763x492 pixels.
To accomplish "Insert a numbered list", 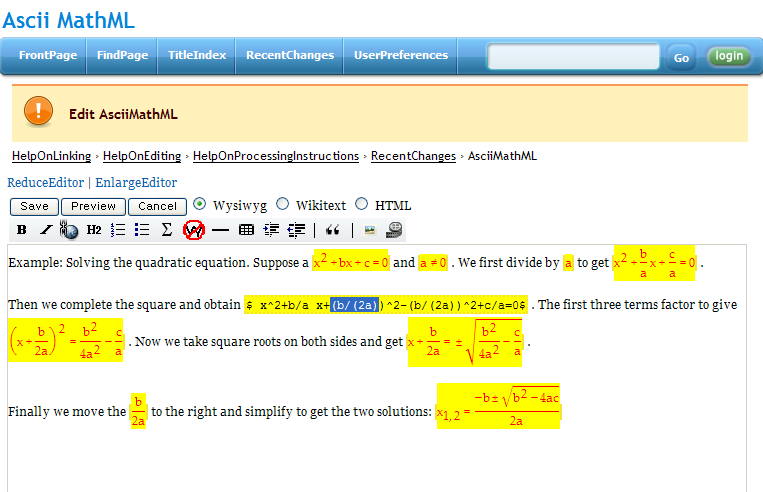I will click(118, 230).
